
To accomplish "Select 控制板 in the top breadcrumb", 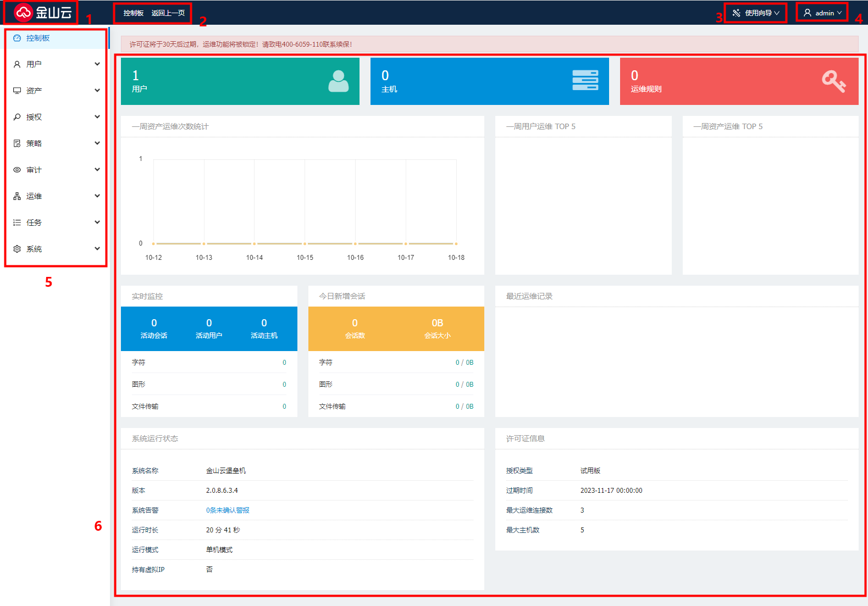I will click(x=133, y=13).
